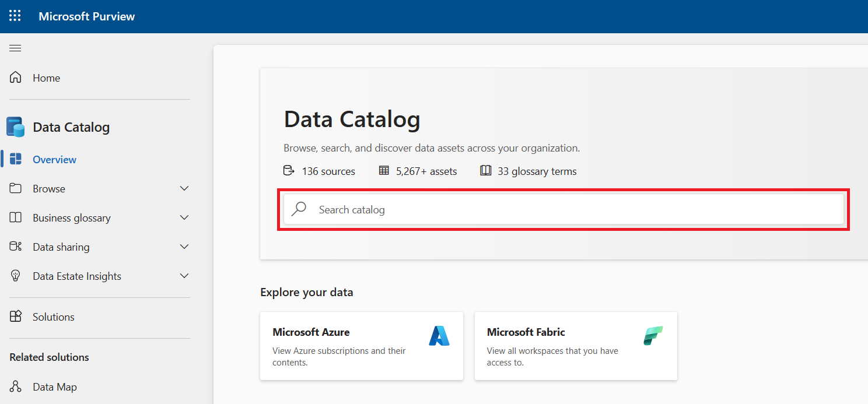The image size is (868, 404).
Task: Open the app launcher waffle icon
Action: [x=15, y=16]
